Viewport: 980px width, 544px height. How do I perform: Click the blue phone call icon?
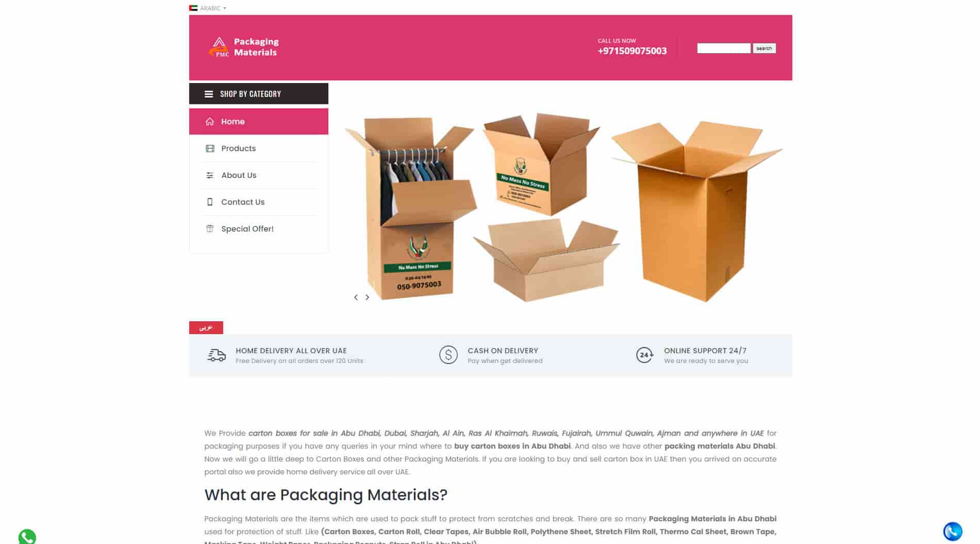click(x=952, y=531)
